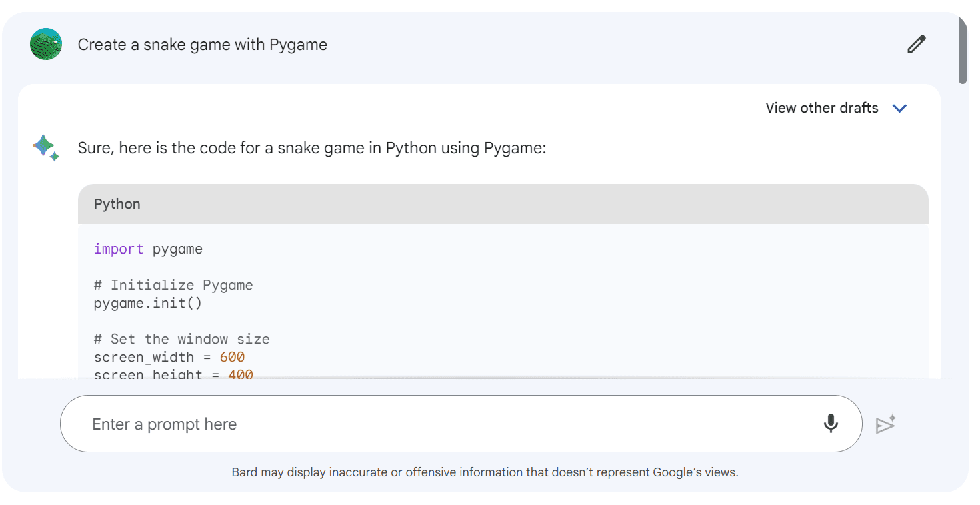Click the pencil icon to edit prompt
Image resolution: width=980 pixels, height=505 pixels.
[x=917, y=45]
